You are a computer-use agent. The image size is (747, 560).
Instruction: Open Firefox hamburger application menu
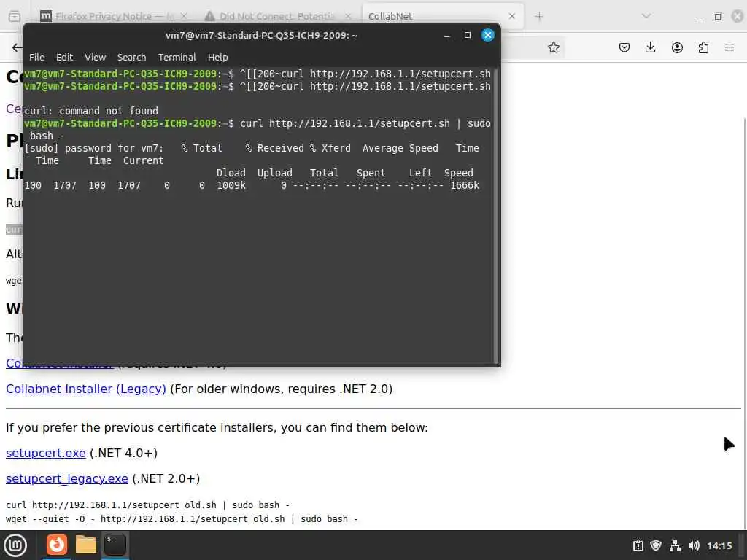(729, 47)
